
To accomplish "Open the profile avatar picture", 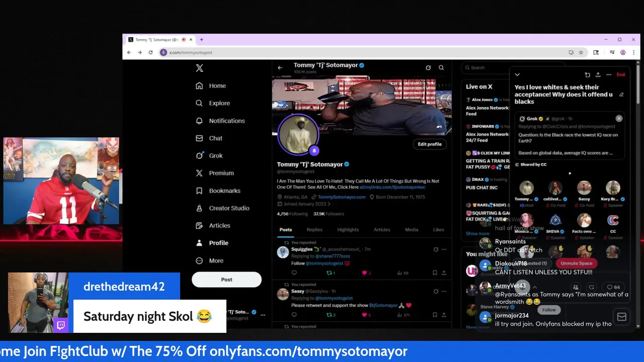I will click(298, 133).
